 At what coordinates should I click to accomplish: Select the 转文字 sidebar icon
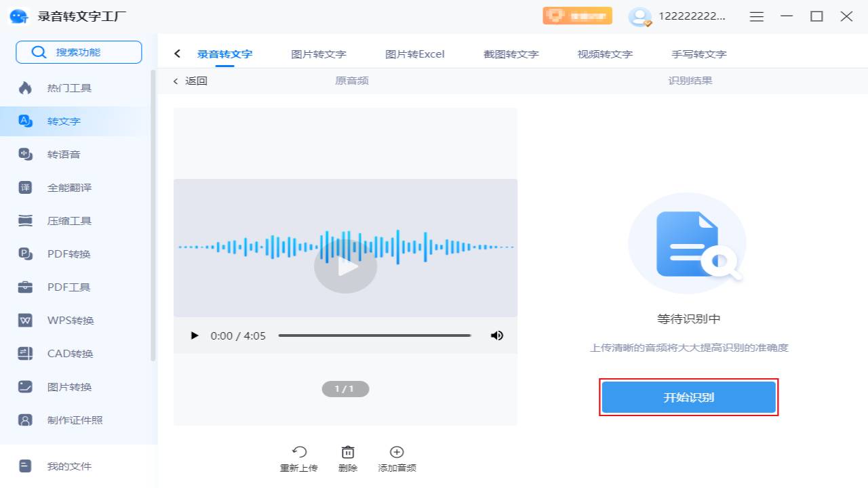25,121
